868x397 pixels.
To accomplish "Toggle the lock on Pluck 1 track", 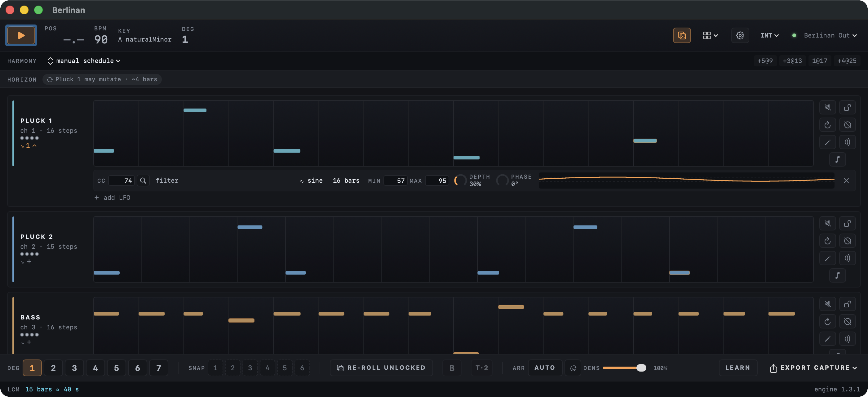I will pos(847,108).
